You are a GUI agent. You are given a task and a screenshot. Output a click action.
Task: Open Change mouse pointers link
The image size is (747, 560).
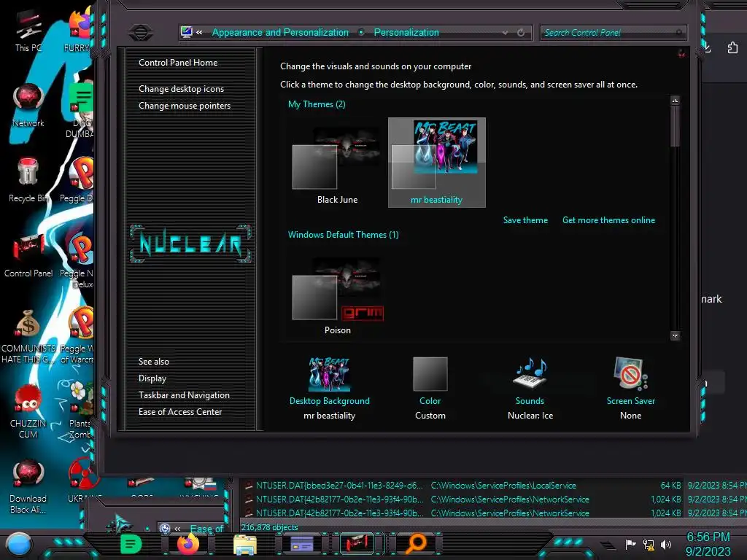(x=185, y=106)
